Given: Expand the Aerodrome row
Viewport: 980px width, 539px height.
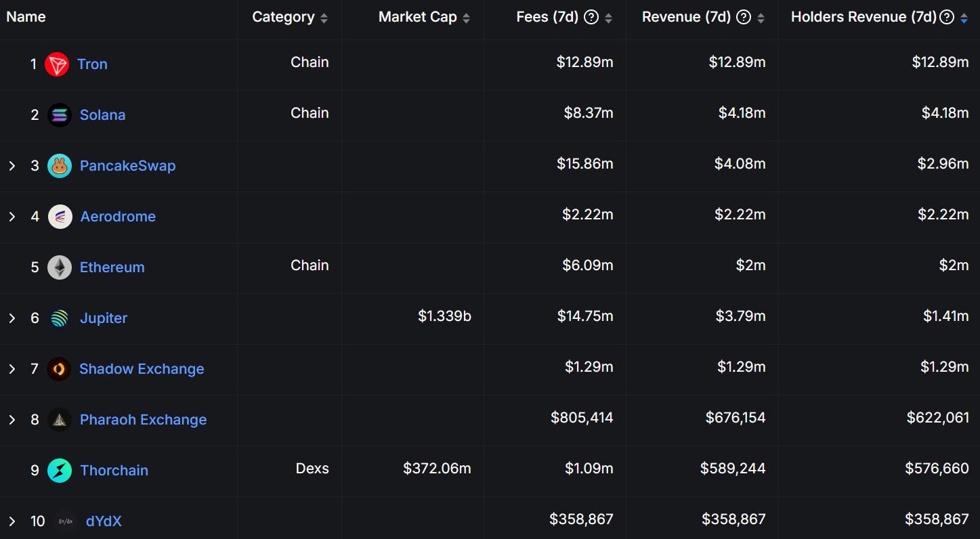Looking at the screenshot, I should 12,217.
